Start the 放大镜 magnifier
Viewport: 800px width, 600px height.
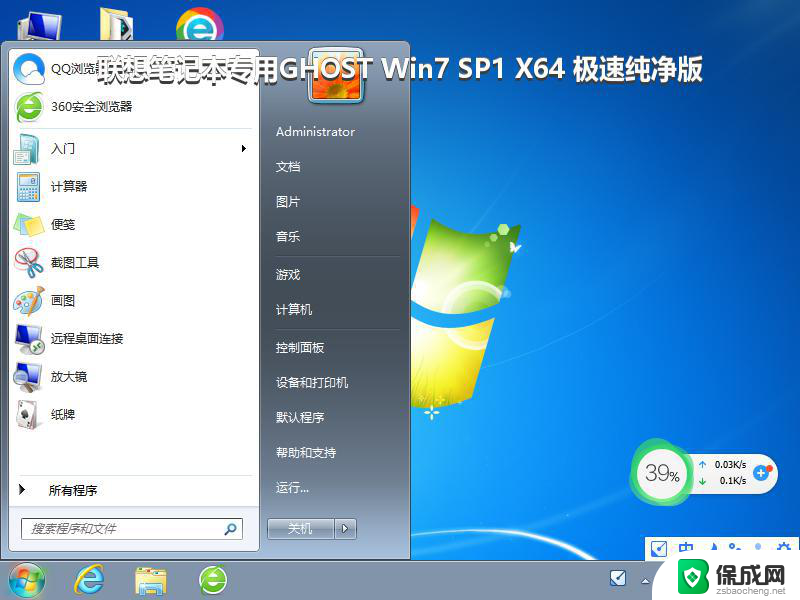[x=132, y=377]
